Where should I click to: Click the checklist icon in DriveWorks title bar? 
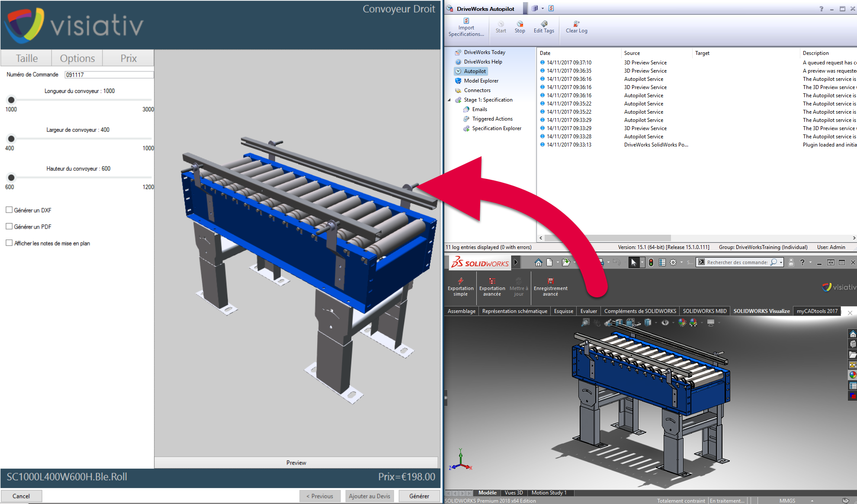[x=551, y=8]
